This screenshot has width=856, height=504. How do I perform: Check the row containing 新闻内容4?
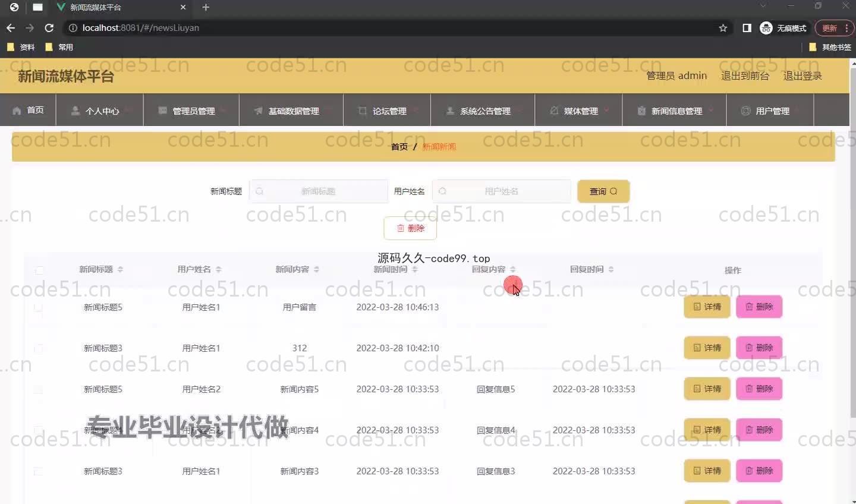[x=38, y=430]
